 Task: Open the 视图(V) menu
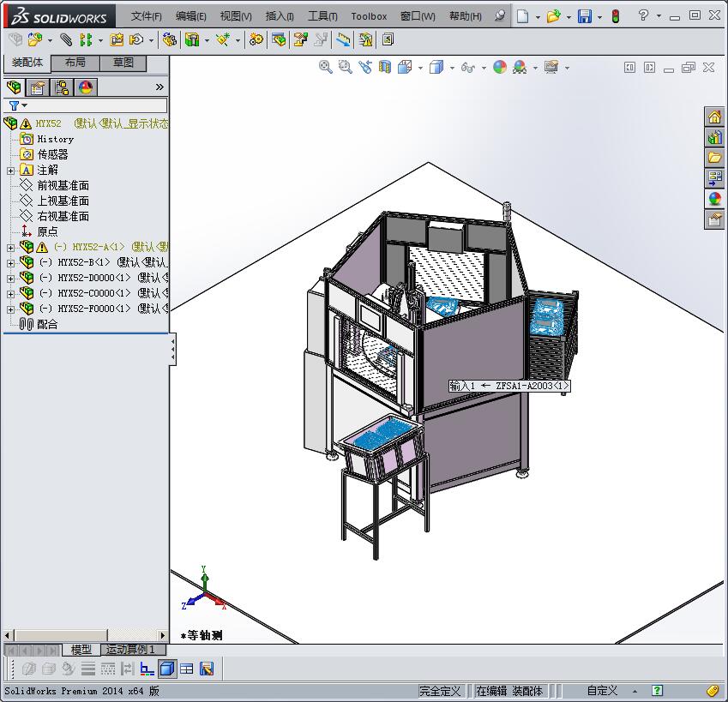tap(236, 16)
